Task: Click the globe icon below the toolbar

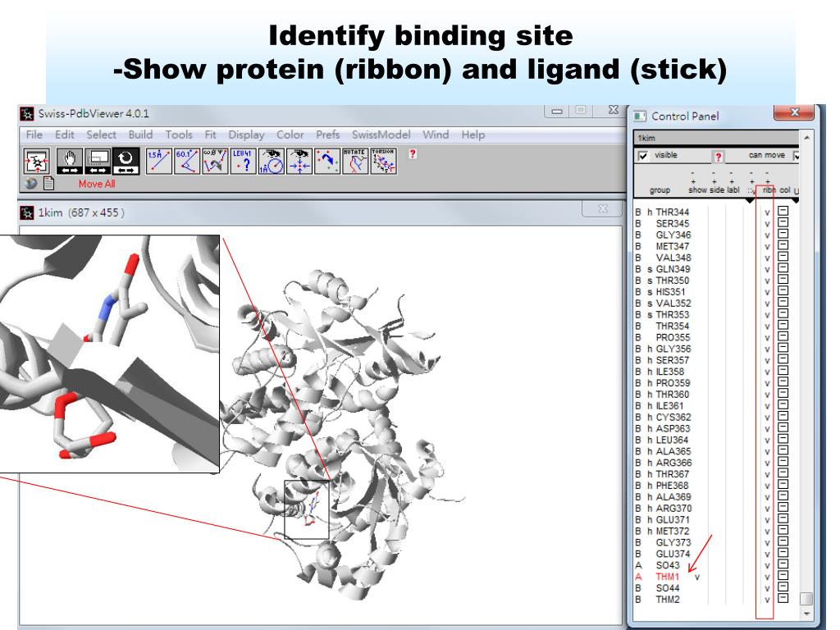Action: coord(31,183)
